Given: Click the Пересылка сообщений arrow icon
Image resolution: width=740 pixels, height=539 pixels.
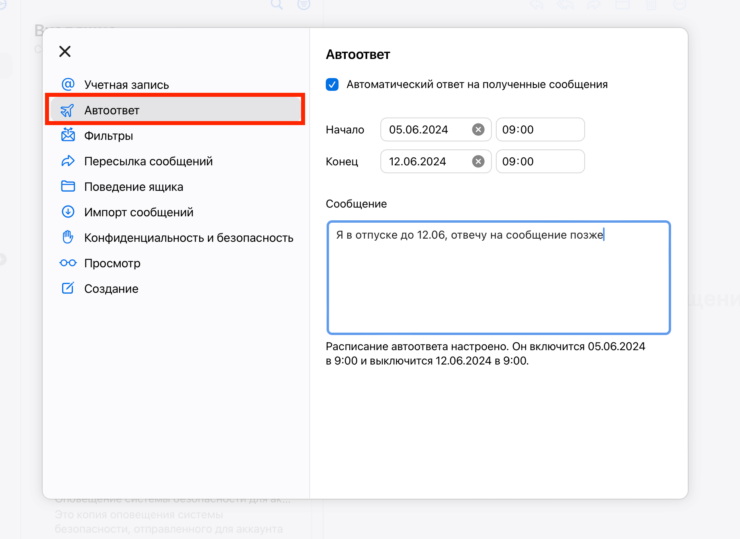Looking at the screenshot, I should click(x=68, y=161).
